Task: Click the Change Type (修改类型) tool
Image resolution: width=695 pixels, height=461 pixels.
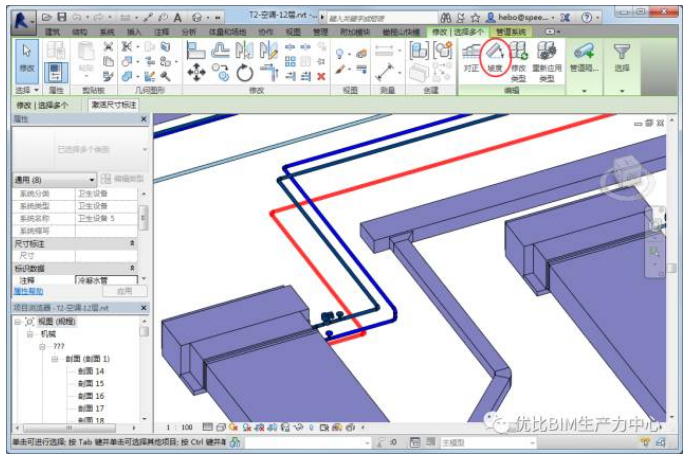Action: pos(518,62)
